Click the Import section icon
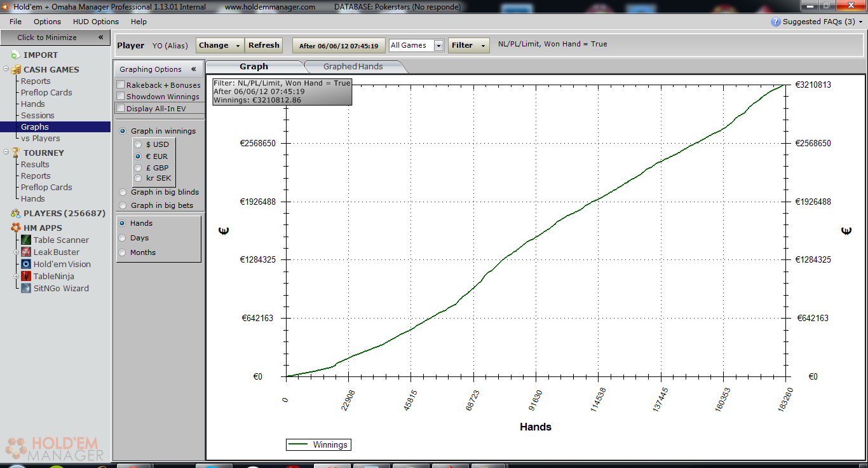This screenshot has height=468, width=868. coord(15,55)
